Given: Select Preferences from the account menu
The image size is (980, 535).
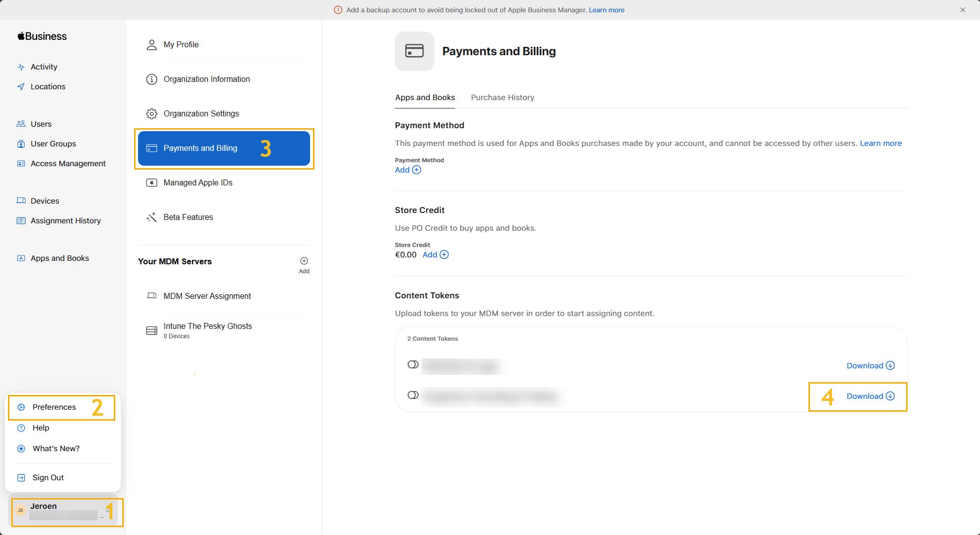Looking at the screenshot, I should click(x=54, y=407).
